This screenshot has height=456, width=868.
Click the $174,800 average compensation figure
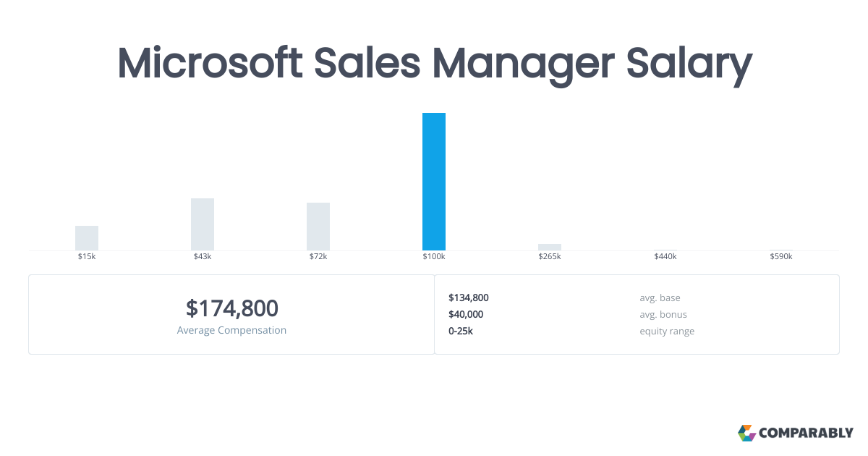[x=231, y=308]
